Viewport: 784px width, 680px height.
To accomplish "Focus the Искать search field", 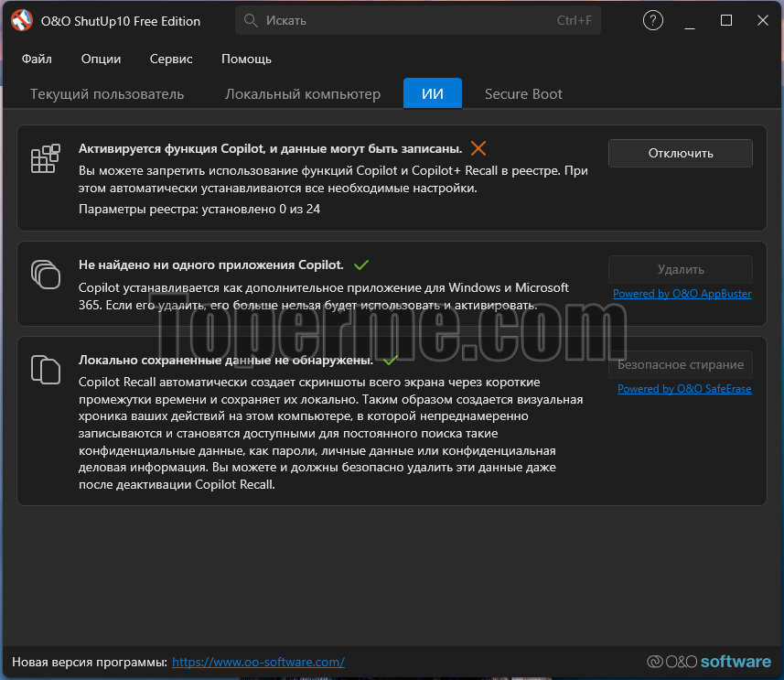I will [x=417, y=20].
